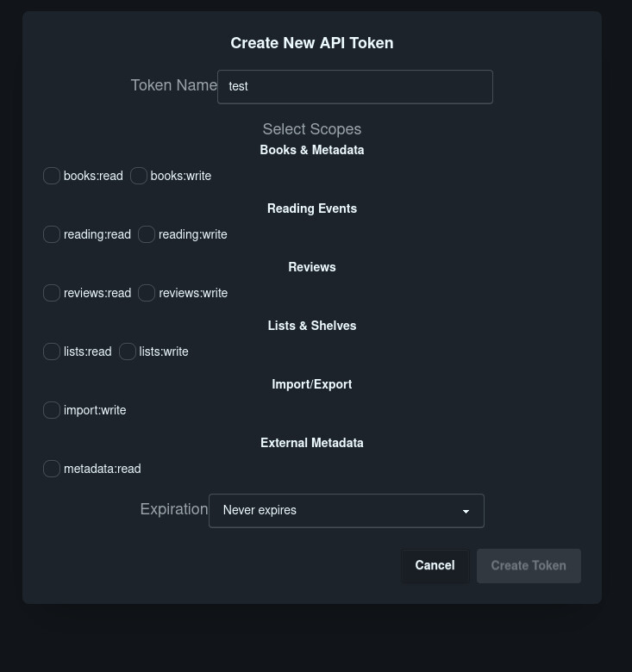Enable the books:read scope checkbox
Image resolution: width=632 pixels, height=672 pixels.
click(x=52, y=176)
